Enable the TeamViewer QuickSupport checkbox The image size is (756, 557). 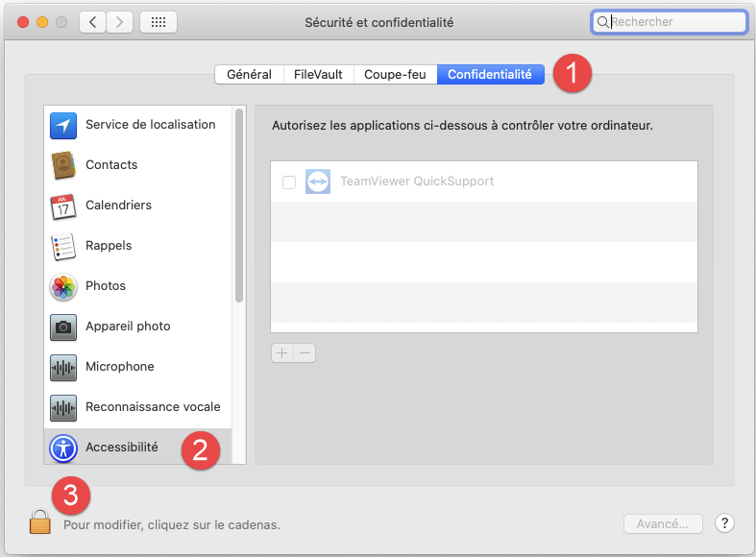coord(289,182)
